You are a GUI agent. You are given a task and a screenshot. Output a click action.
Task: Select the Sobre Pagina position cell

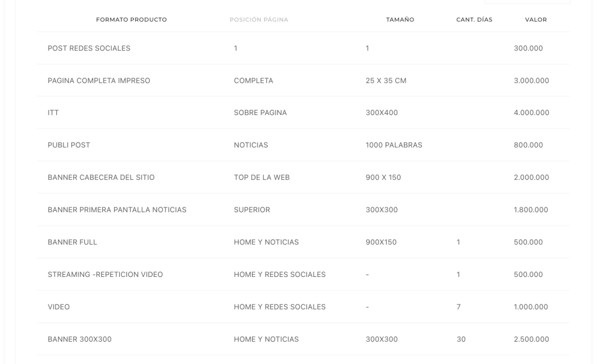tap(260, 113)
